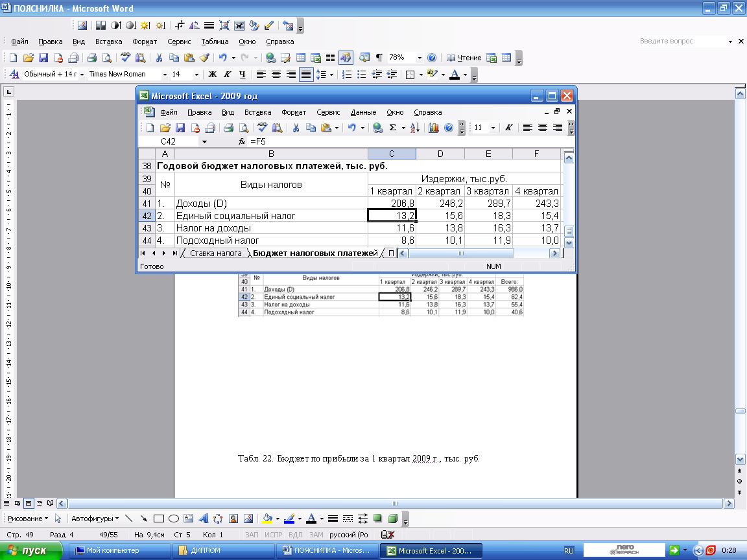Click Sort Ascending icon in Excel toolbar
The height and width of the screenshot is (560, 747).
pyautogui.click(x=416, y=128)
